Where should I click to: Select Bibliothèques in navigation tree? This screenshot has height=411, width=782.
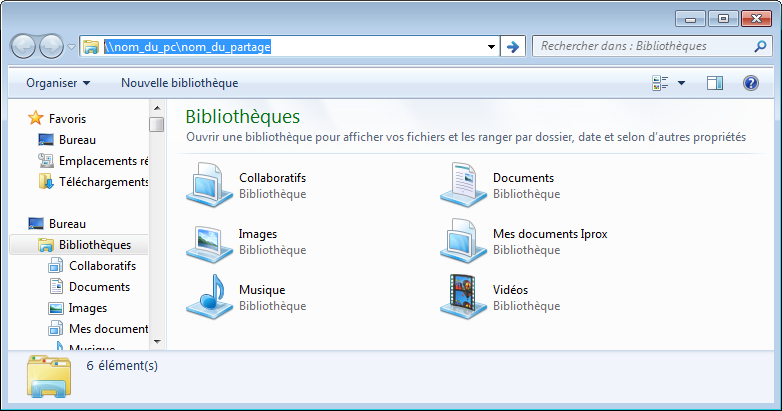[x=94, y=245]
